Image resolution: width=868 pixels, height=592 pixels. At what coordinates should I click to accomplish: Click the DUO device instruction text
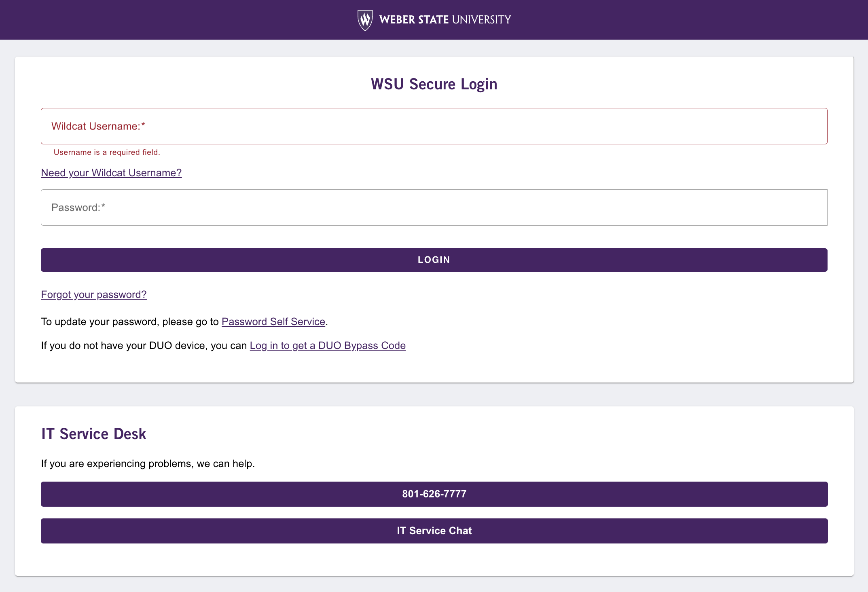tap(144, 345)
